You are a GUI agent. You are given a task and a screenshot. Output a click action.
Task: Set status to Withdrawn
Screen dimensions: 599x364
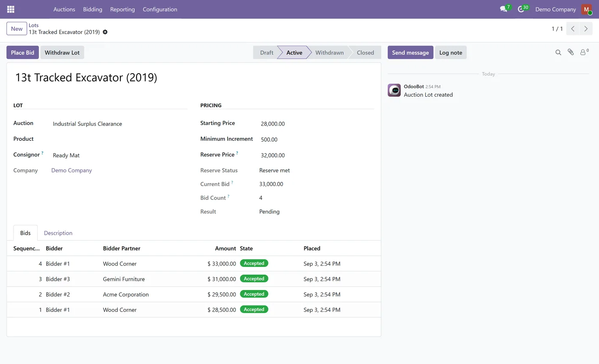[329, 52]
